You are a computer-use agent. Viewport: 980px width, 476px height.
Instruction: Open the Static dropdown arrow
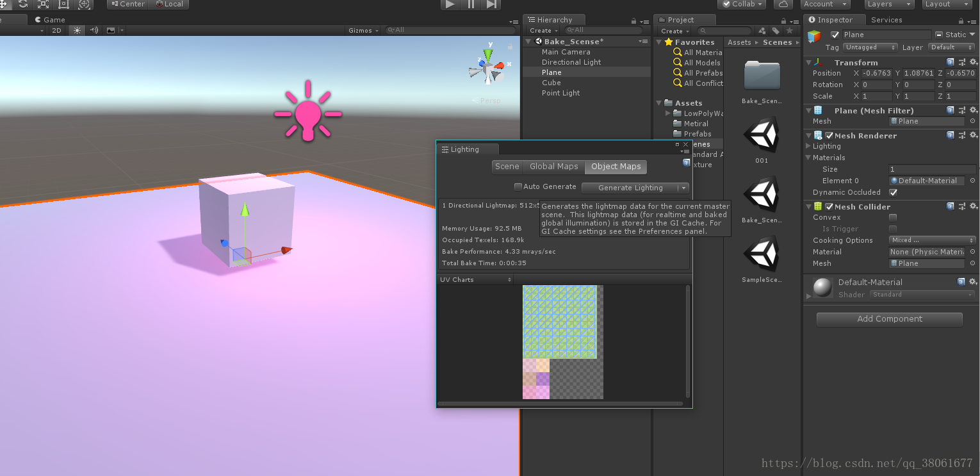point(972,35)
